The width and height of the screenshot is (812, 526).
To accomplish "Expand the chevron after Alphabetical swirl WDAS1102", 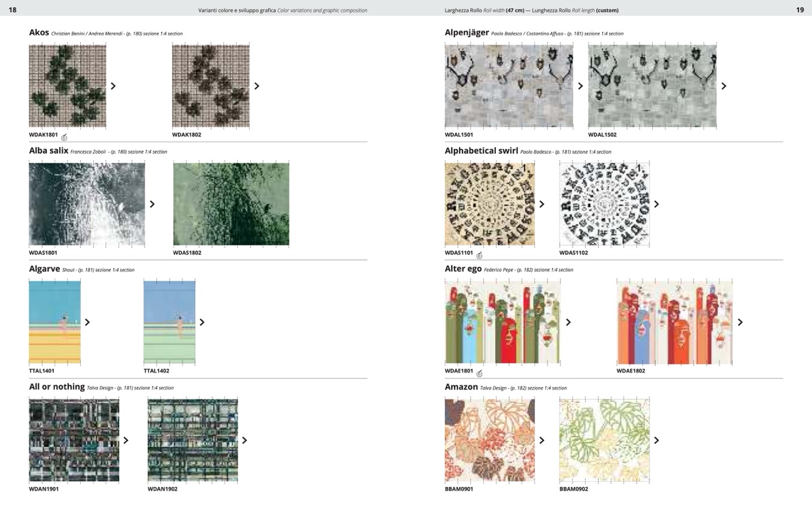I will [656, 204].
